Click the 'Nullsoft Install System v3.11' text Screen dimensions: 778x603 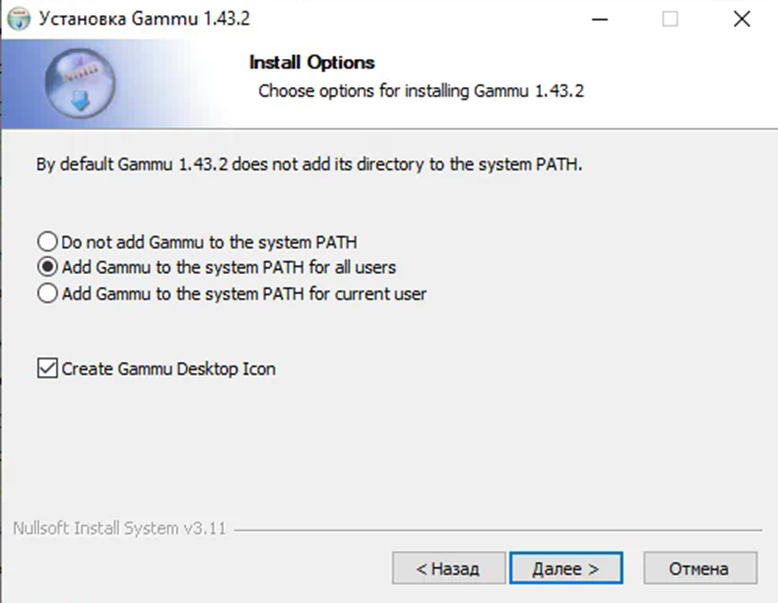point(119,528)
